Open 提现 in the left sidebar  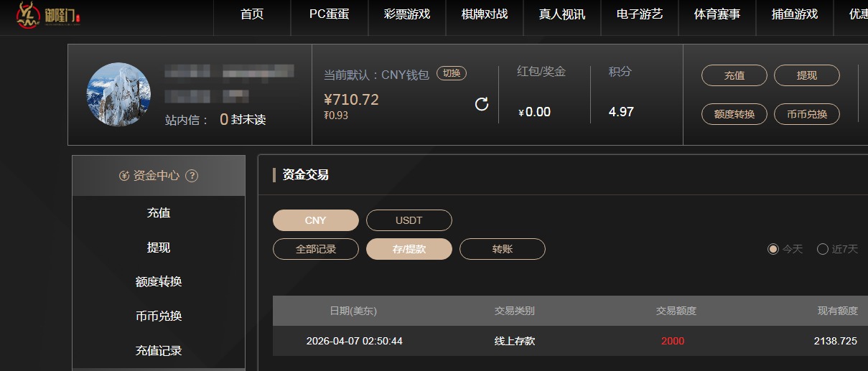pyautogui.click(x=159, y=248)
